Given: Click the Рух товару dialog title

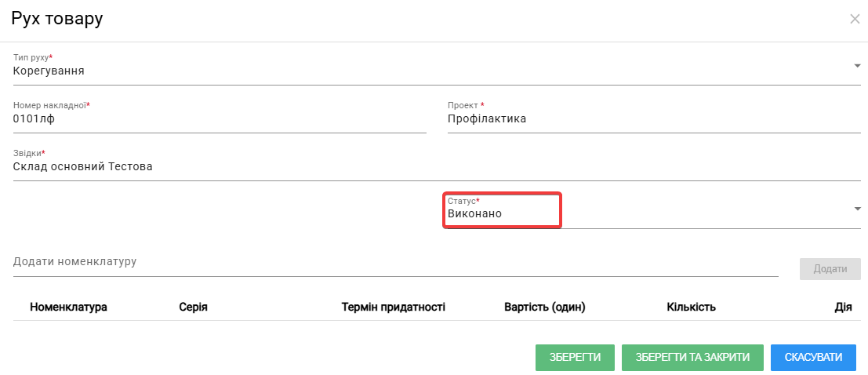Looking at the screenshot, I should point(57,18).
